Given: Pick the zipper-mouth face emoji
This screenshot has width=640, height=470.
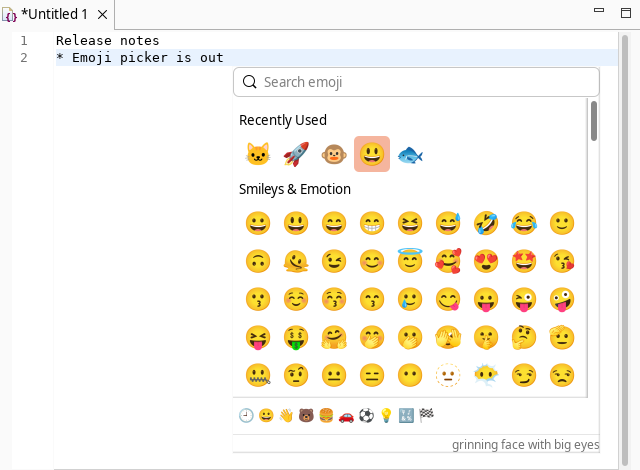Looking at the screenshot, I should click(258, 375).
